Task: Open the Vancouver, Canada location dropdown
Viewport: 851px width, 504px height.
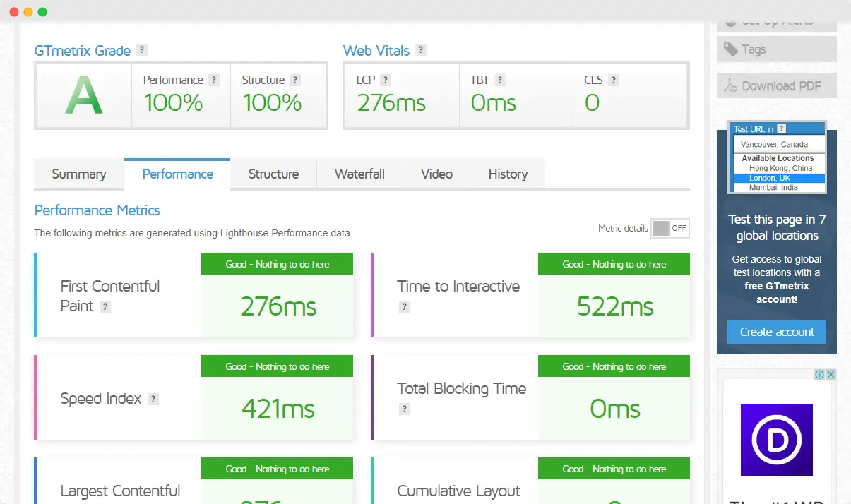Action: [779, 144]
